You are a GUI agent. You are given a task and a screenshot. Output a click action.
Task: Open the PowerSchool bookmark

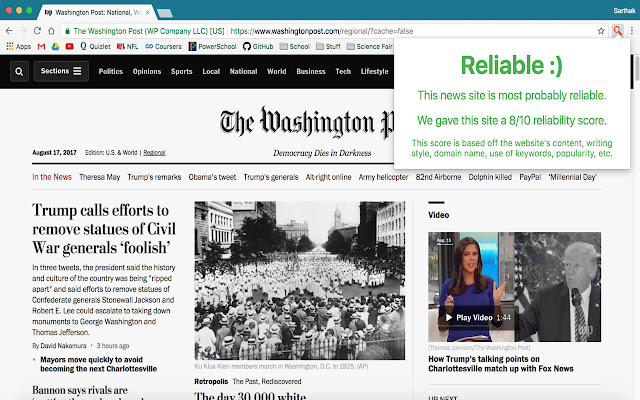point(212,47)
